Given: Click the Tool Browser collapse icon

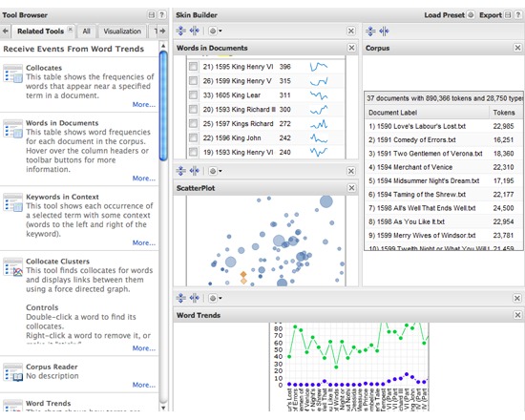Looking at the screenshot, I should (x=152, y=14).
